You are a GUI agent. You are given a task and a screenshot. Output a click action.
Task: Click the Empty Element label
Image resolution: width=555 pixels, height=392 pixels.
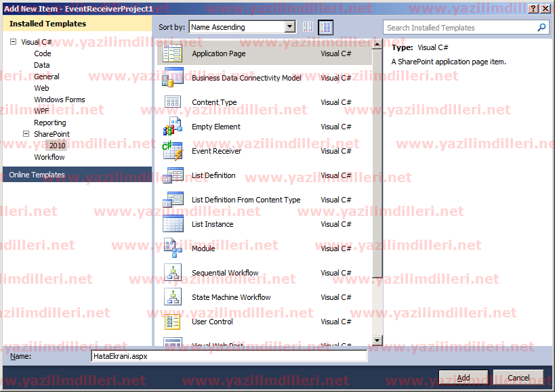tap(216, 127)
